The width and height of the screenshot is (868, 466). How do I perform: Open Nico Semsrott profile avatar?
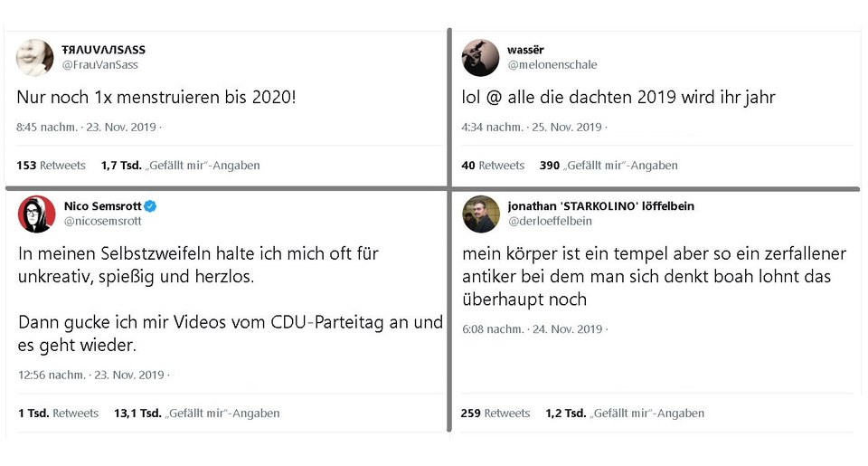coord(36,214)
